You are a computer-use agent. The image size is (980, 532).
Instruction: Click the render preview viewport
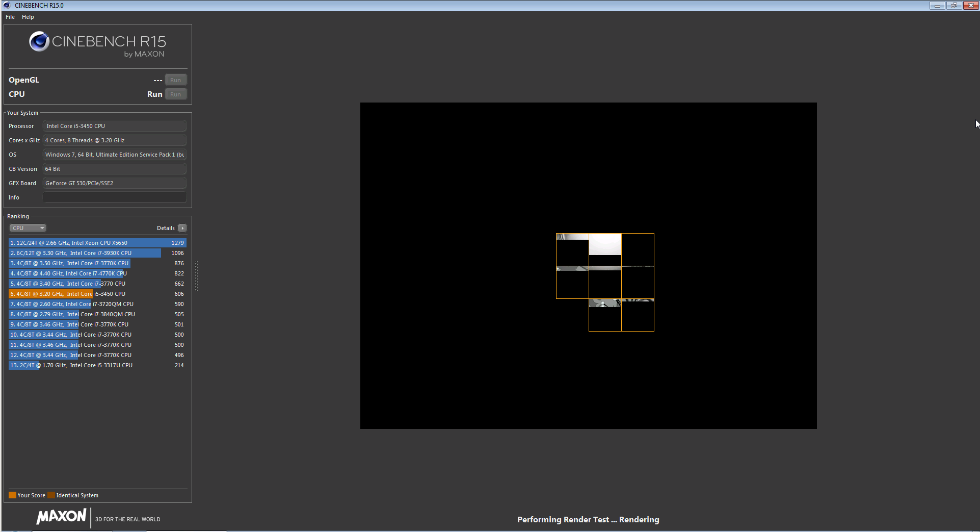588,266
